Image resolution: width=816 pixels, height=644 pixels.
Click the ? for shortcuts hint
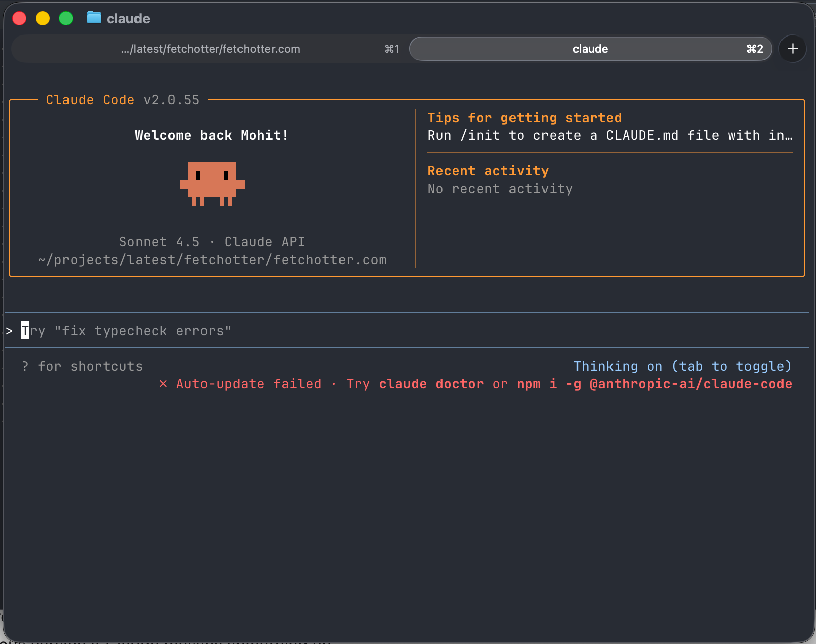pos(82,366)
